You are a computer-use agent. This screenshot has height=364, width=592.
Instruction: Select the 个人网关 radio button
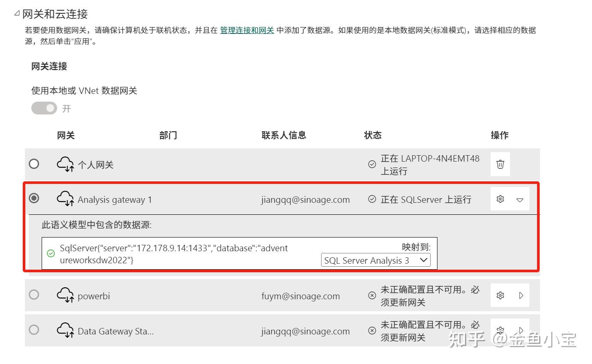pos(34,164)
